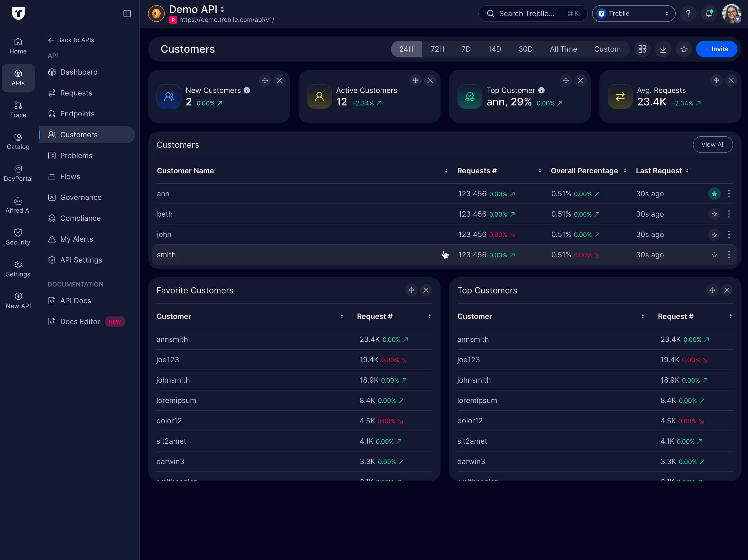The image size is (748, 560).
Task: Click move handle on Top Customers card
Action: point(712,290)
